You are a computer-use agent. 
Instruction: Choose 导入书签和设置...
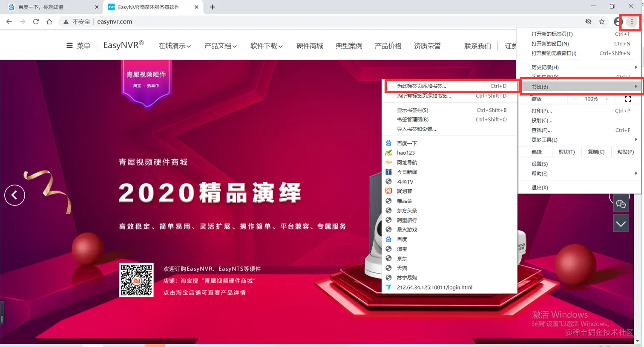(449, 129)
